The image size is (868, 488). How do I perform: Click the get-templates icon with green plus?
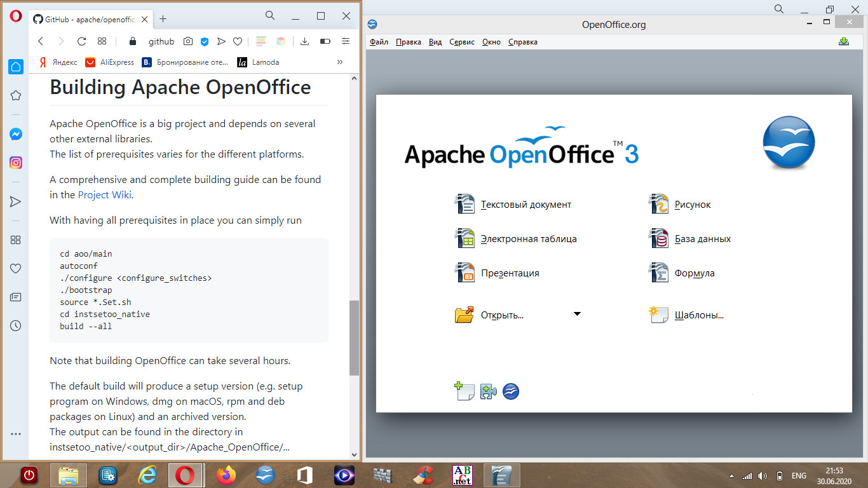coord(465,391)
